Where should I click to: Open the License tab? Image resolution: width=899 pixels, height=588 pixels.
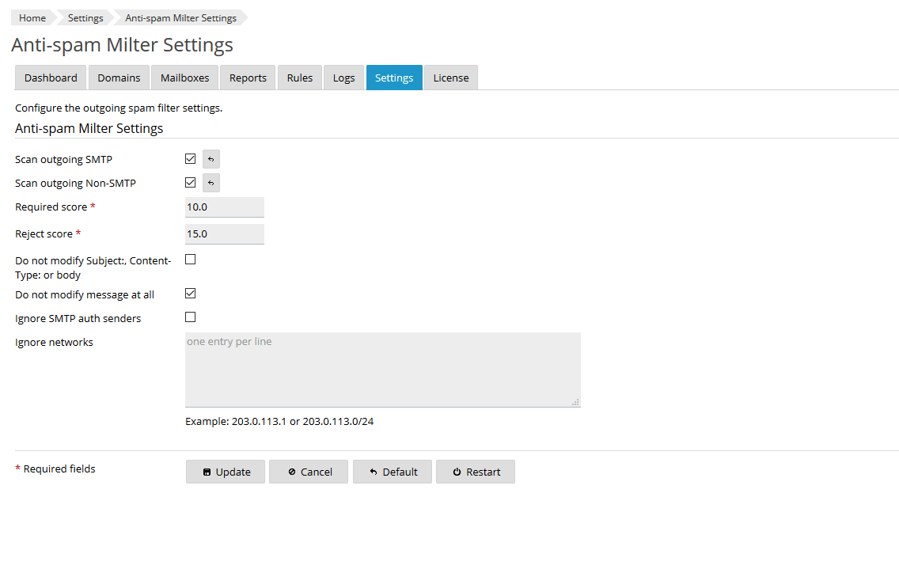click(x=450, y=78)
